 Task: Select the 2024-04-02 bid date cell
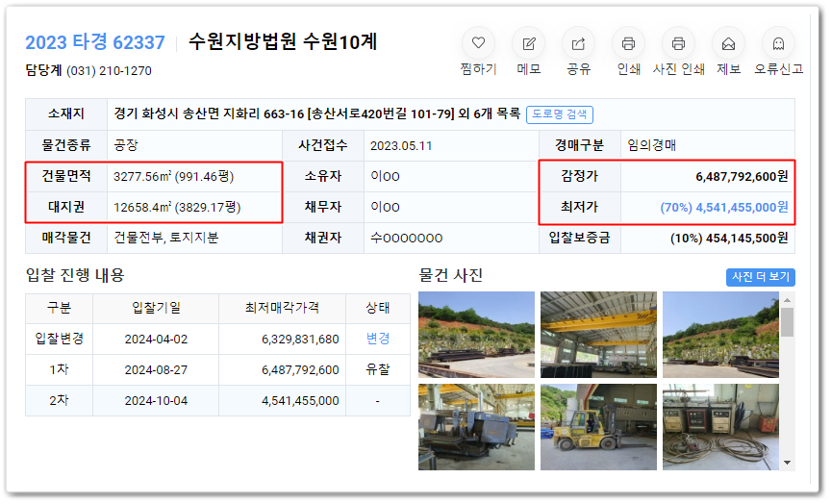[156, 340]
